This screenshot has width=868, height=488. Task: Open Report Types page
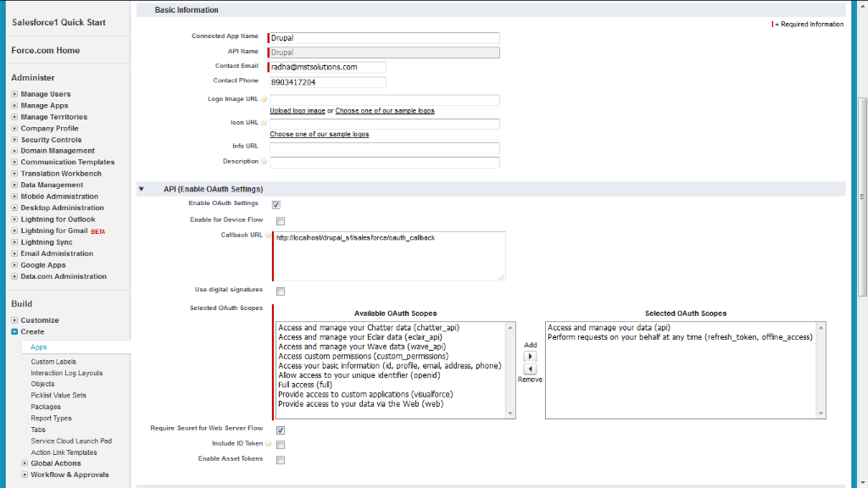click(x=52, y=419)
